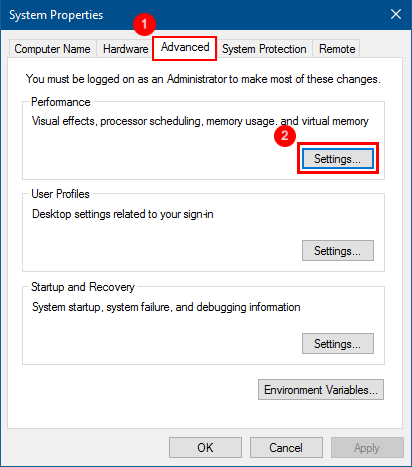Viewport: 412px width, 467px height.
Task: Click the Startup and Recovery group label
Action: coord(83,287)
